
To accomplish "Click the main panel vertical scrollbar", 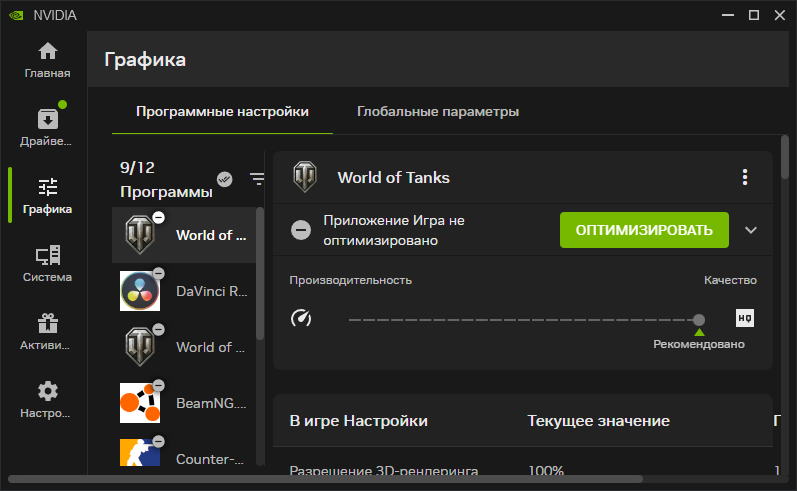I will [785, 157].
